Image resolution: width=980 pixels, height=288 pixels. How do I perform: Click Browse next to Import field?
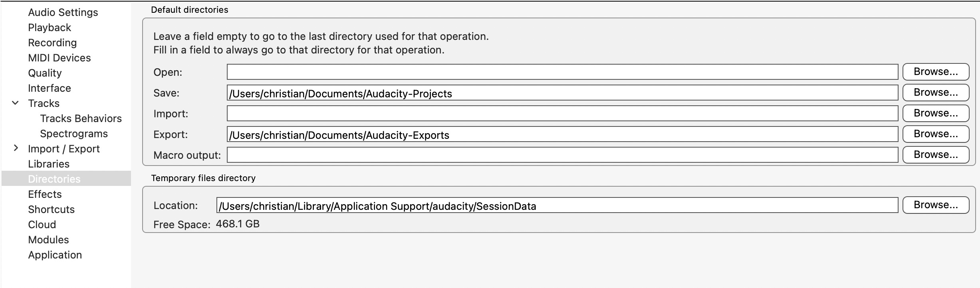click(935, 113)
